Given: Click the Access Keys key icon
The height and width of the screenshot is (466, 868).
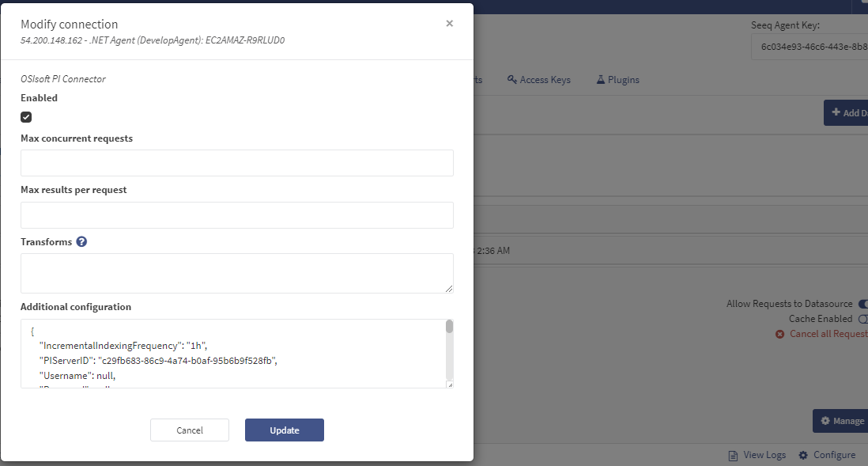Looking at the screenshot, I should (x=512, y=80).
